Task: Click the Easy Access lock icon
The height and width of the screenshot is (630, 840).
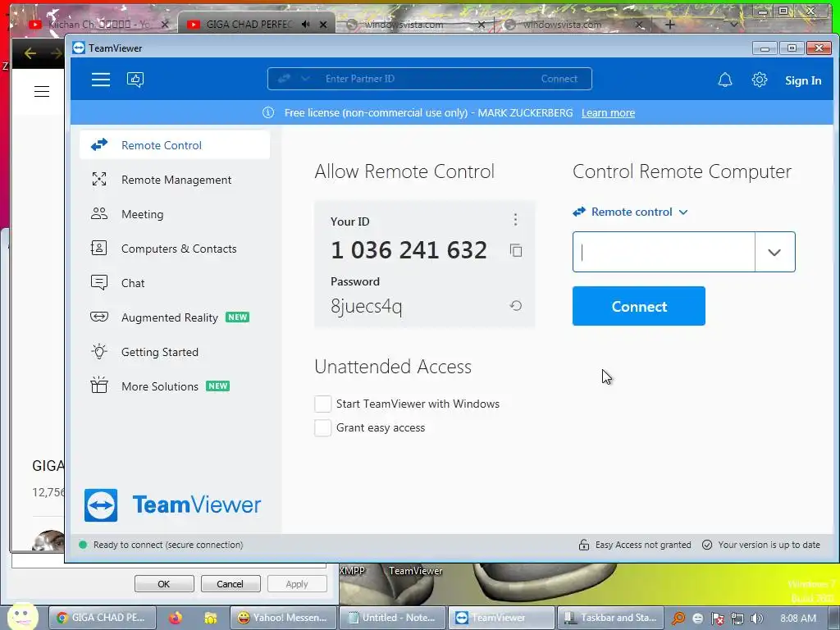Action: [x=584, y=545]
